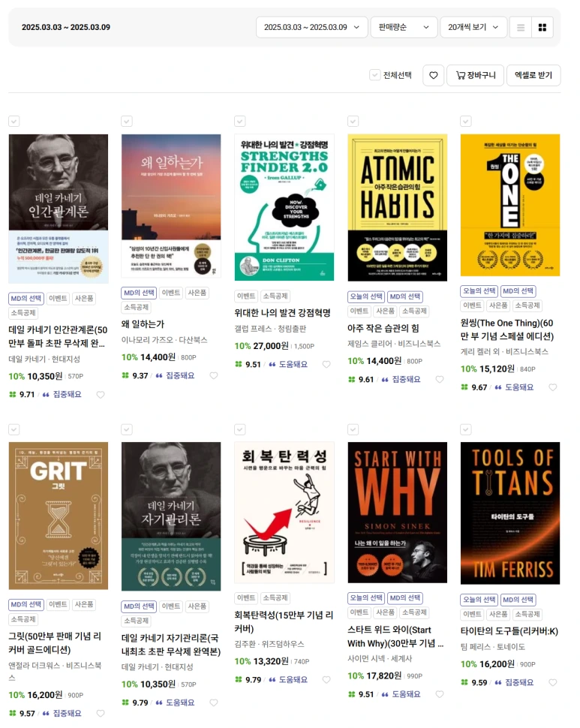The height and width of the screenshot is (728, 580).
Task: Click the wishlist heart button near 장바구니
Action: (x=434, y=75)
